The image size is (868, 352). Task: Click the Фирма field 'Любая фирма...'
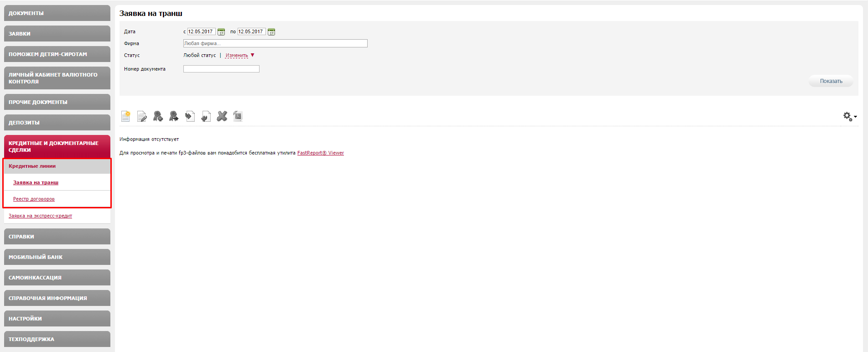click(275, 43)
